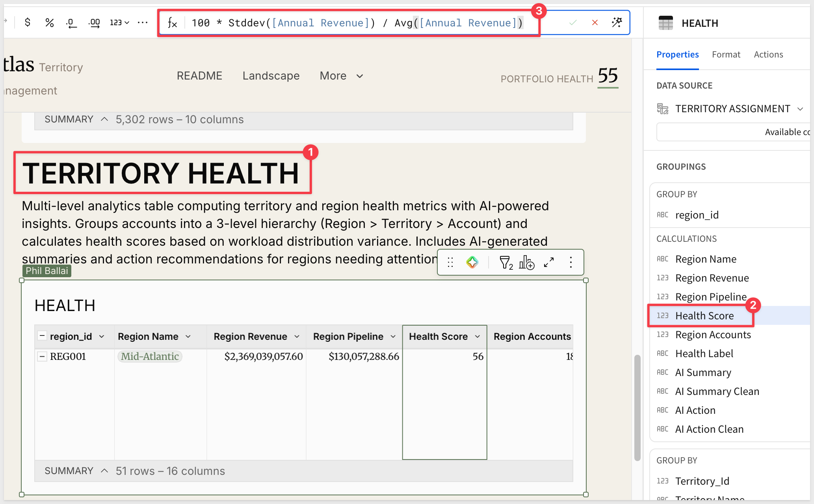Collapse the REG001 row
This screenshot has height=504, width=814.
tap(42, 356)
